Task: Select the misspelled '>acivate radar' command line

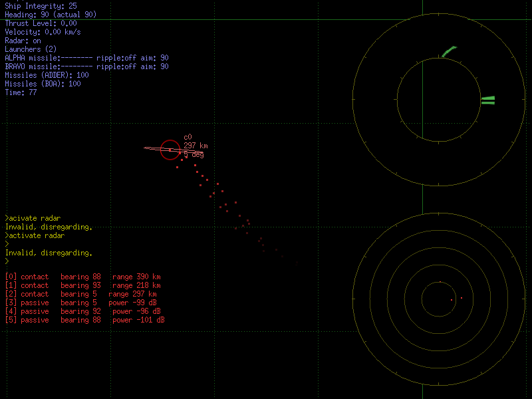Action: click(x=33, y=218)
